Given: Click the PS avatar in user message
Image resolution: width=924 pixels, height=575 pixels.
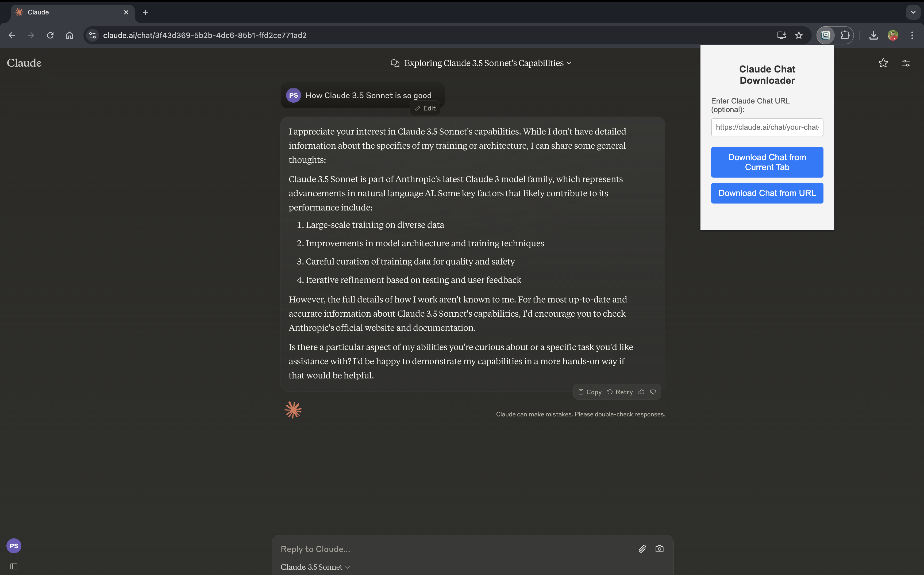Looking at the screenshot, I should [294, 95].
